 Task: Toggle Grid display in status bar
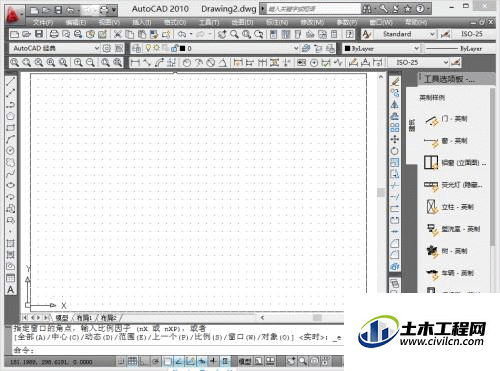(x=132, y=361)
